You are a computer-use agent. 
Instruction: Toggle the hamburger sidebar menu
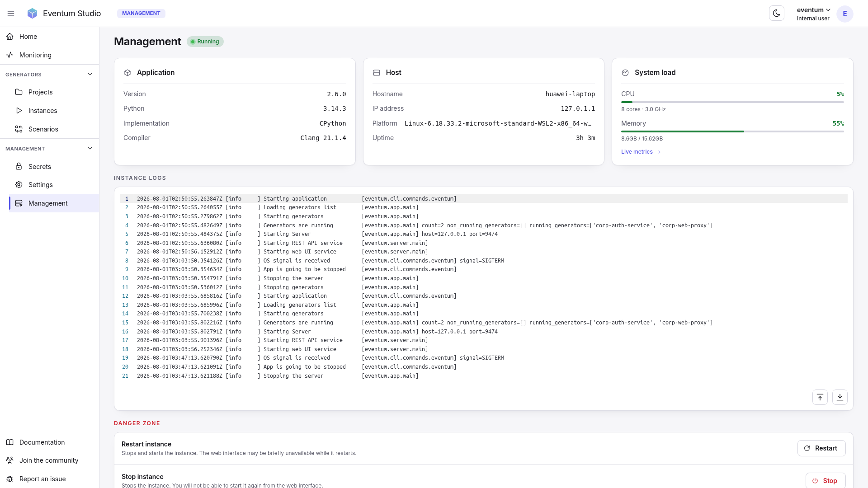(x=11, y=14)
